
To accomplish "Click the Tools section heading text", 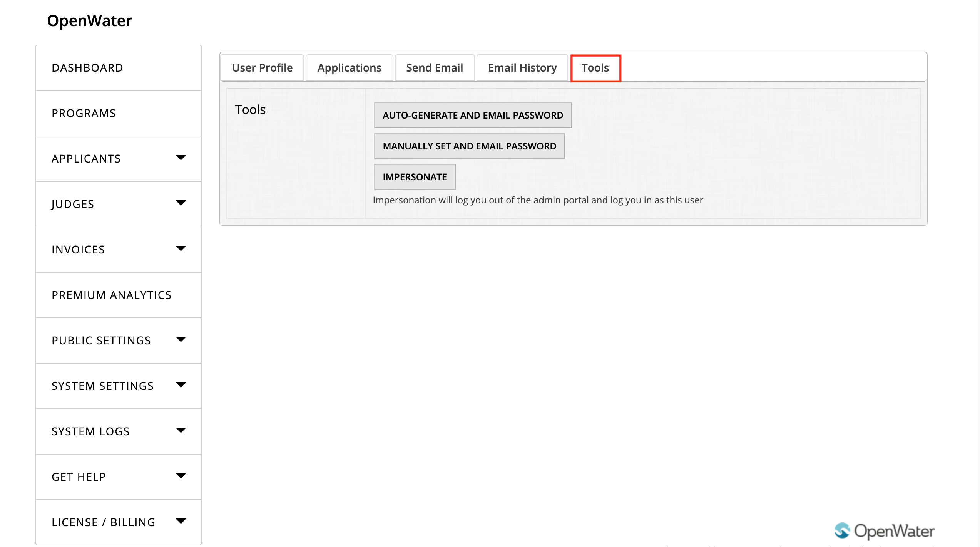I will pos(250,110).
